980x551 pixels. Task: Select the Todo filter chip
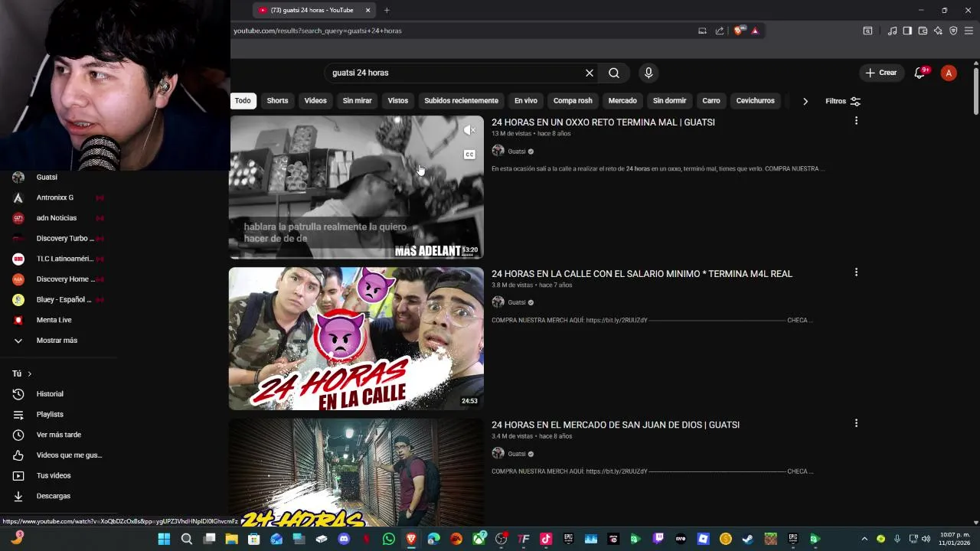click(243, 101)
